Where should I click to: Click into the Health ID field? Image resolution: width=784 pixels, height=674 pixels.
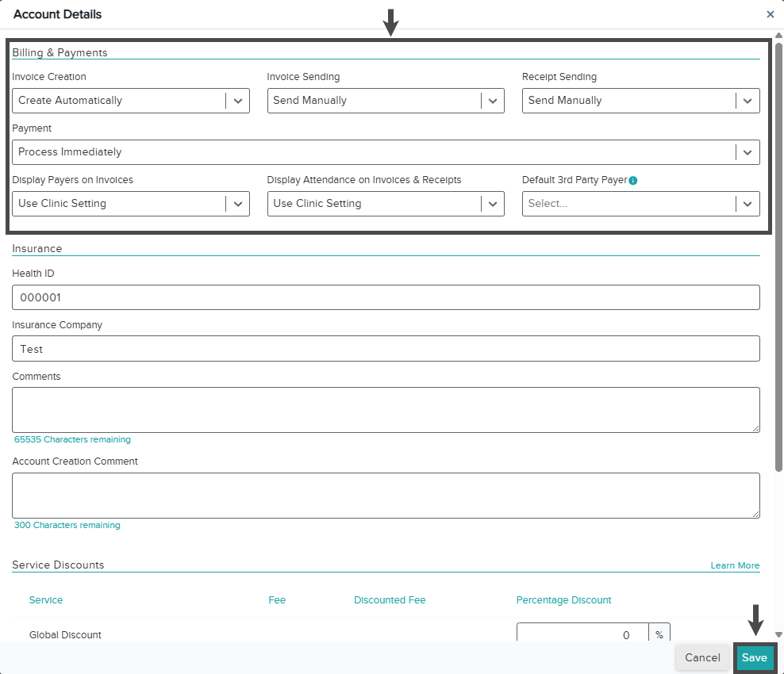tap(386, 297)
